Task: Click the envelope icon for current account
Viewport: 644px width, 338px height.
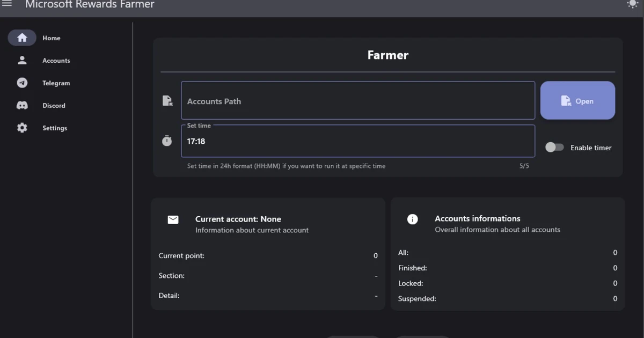Action: [x=172, y=219]
